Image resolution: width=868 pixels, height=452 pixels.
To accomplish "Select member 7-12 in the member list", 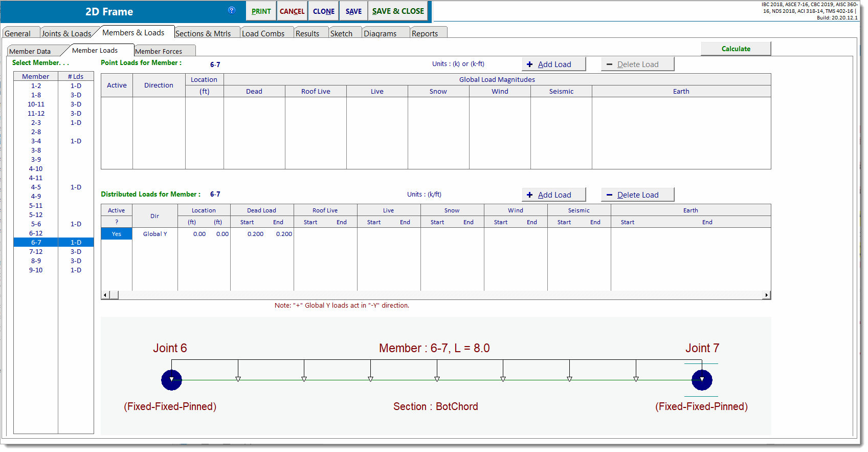I will (x=36, y=252).
